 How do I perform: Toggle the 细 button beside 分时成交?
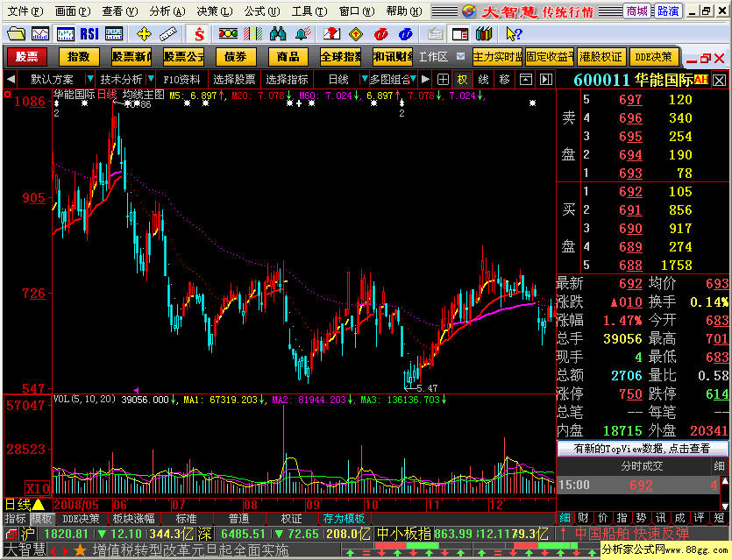click(719, 465)
